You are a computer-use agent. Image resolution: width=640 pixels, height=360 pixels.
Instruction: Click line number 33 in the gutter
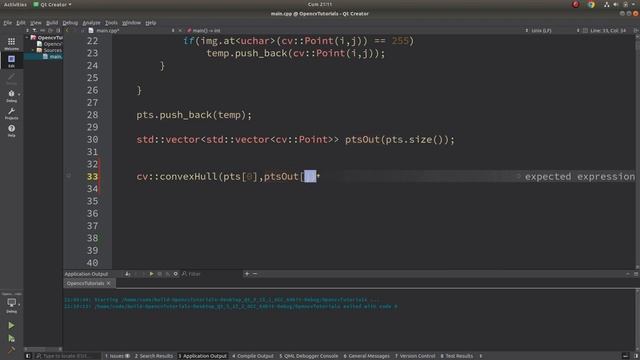click(x=92, y=176)
